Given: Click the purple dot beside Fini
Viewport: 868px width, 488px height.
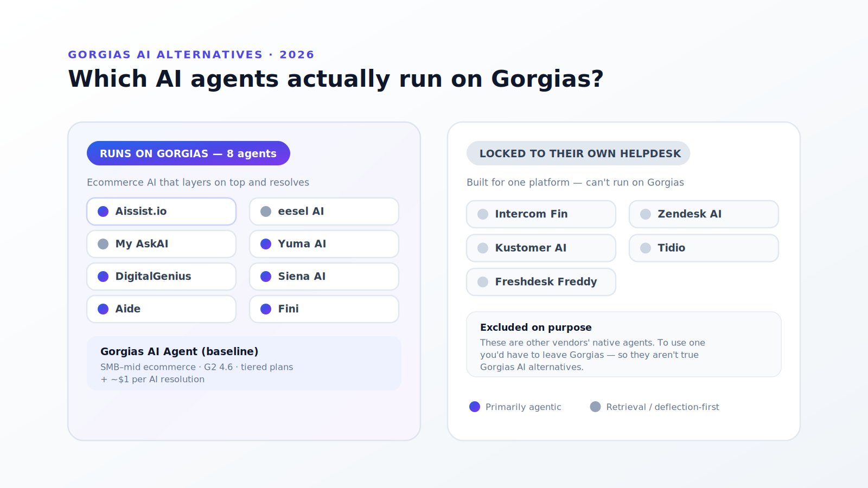Looking at the screenshot, I should coord(266,309).
